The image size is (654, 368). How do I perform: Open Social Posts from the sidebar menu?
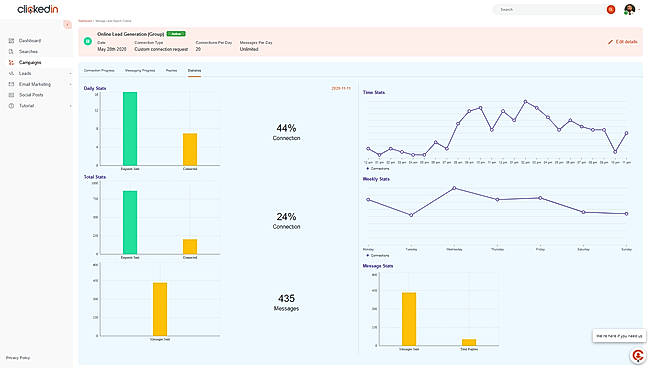[31, 95]
